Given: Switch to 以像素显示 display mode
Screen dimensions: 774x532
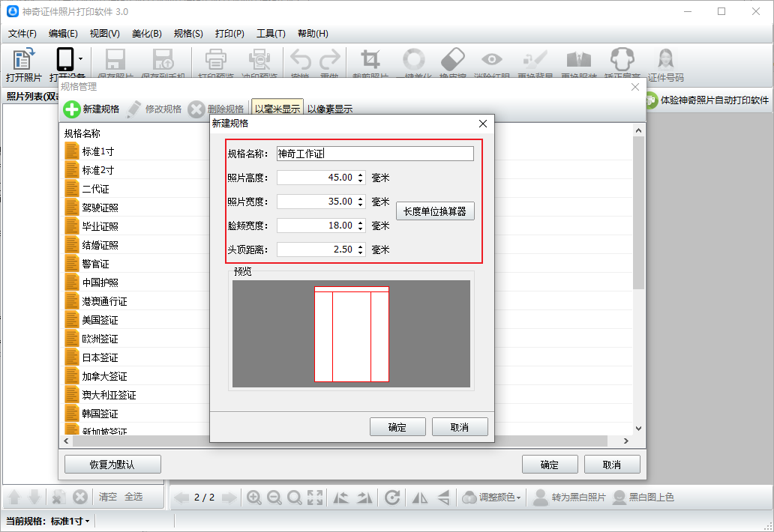Looking at the screenshot, I should pos(330,109).
